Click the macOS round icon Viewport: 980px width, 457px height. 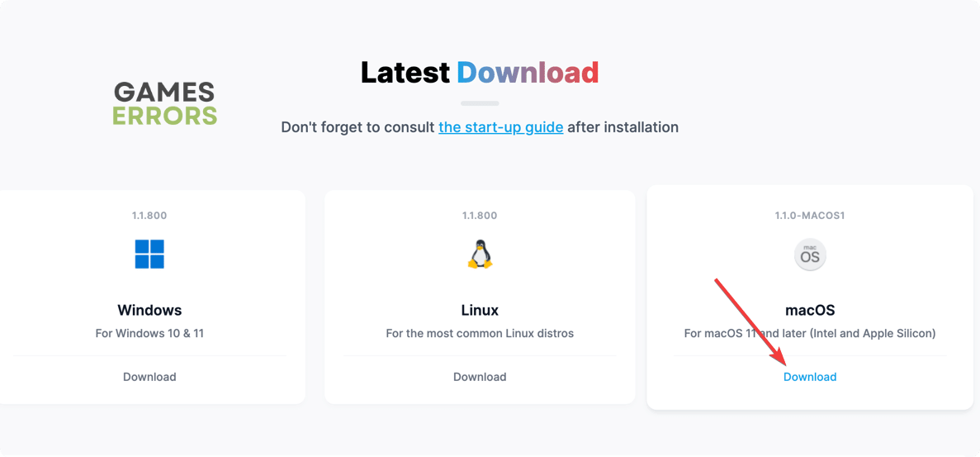click(810, 255)
